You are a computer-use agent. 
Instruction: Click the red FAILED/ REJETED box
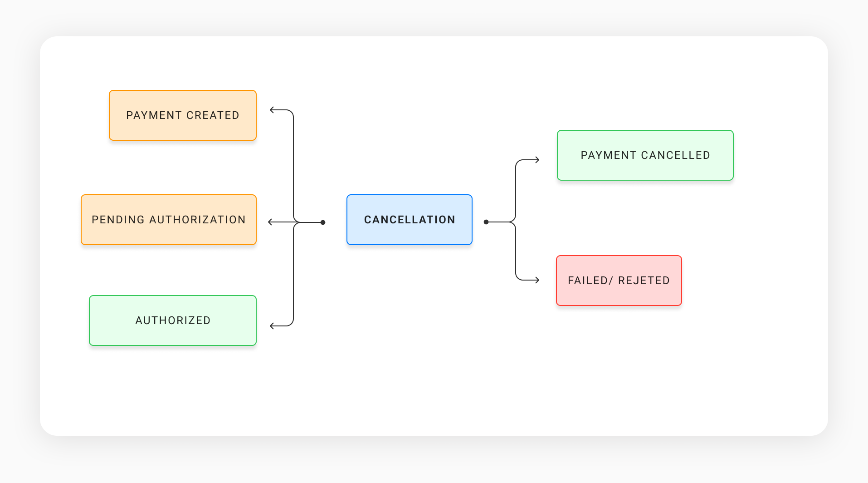click(x=619, y=281)
